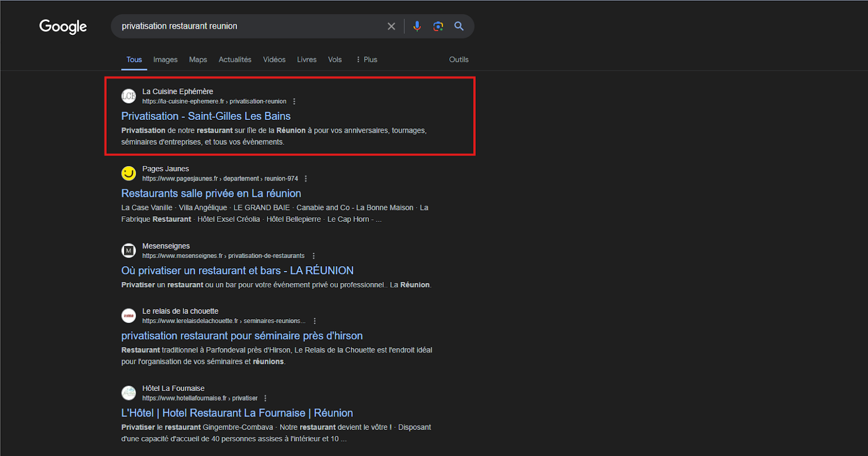Click the snippet mentioning Parfondeval près d'Hirson
This screenshot has height=456, width=868.
pos(277,356)
